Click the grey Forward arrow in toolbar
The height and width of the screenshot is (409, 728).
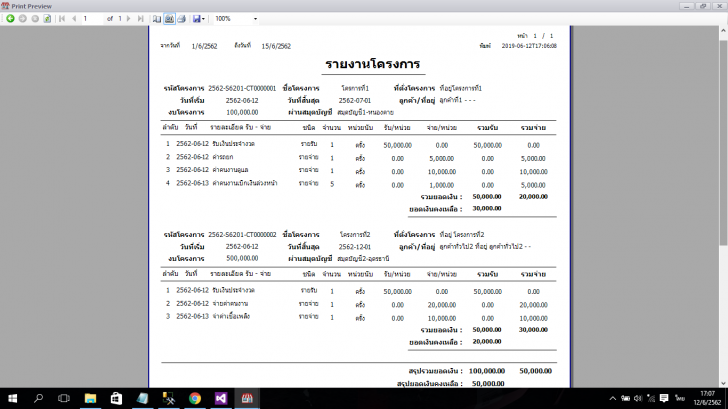click(22, 19)
